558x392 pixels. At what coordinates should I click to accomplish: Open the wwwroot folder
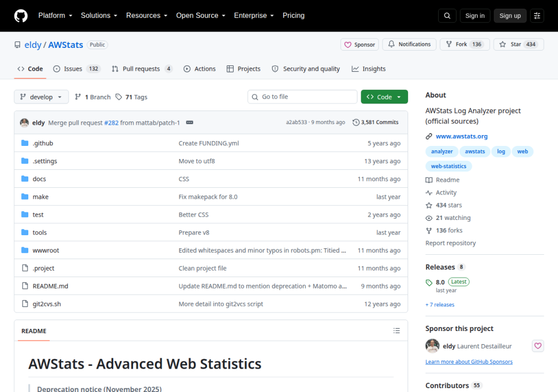[46, 250]
